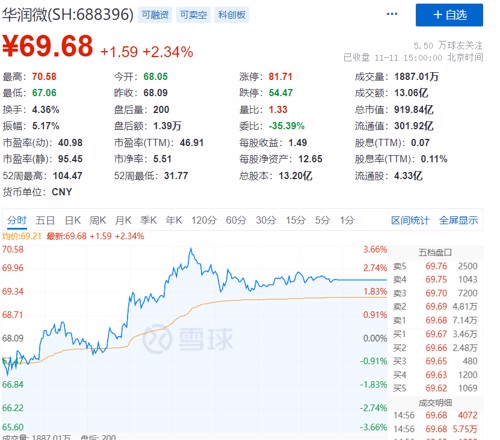Click the 可融资 tag
Screen dimensions: 500x440
coord(155,15)
